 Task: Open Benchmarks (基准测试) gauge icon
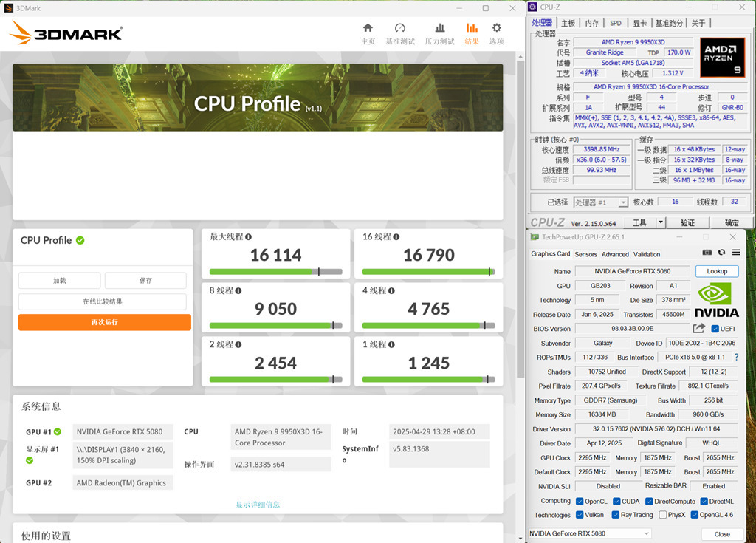coord(400,28)
